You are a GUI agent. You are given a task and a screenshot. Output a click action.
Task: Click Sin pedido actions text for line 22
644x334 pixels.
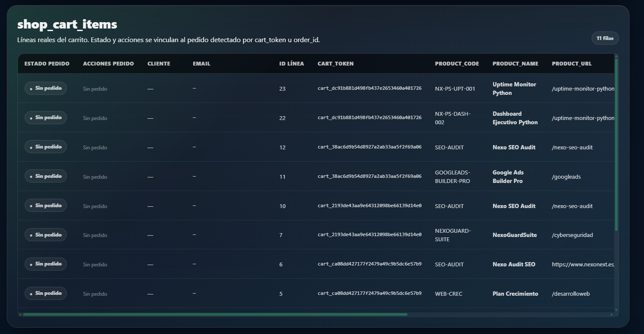[95, 118]
